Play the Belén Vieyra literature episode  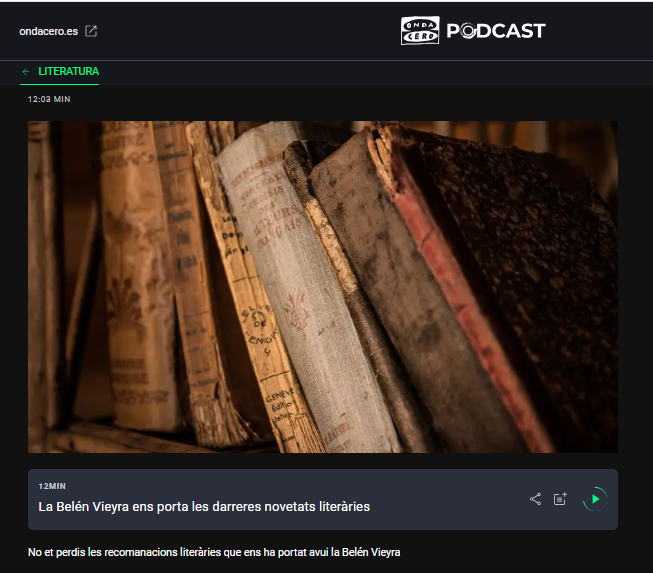point(596,499)
